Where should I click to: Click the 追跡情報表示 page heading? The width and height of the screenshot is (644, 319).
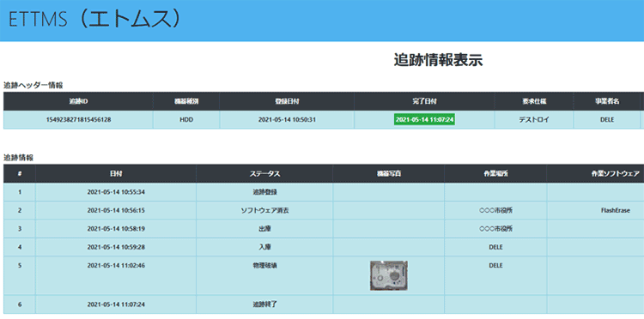tap(438, 60)
